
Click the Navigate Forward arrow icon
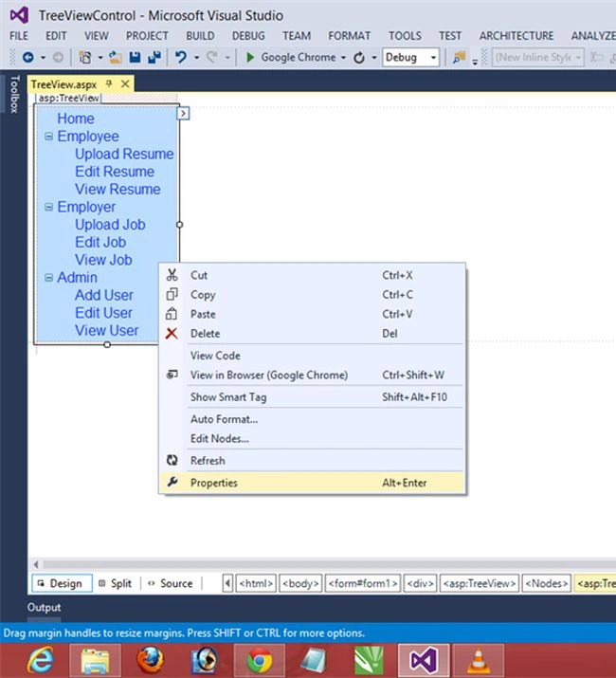[x=58, y=57]
